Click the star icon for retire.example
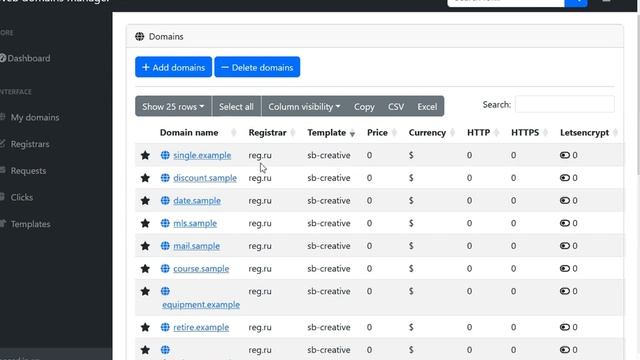Viewport: 640px width, 360px height. (x=145, y=327)
